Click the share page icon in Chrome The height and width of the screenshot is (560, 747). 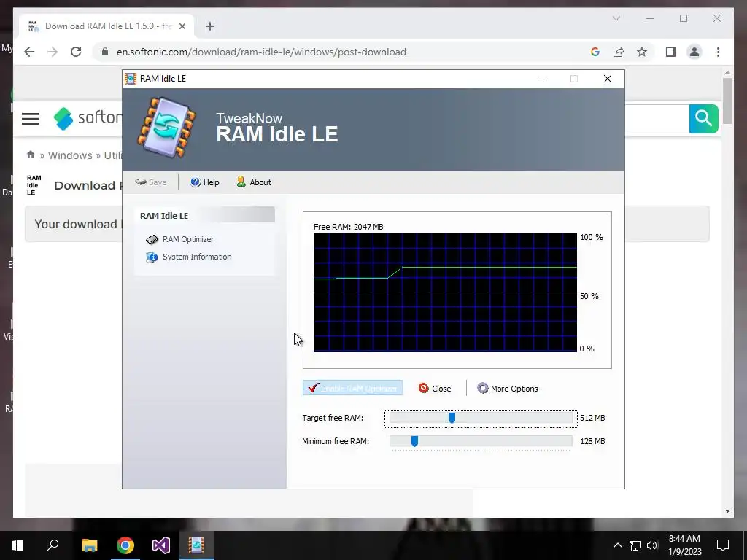coord(619,52)
